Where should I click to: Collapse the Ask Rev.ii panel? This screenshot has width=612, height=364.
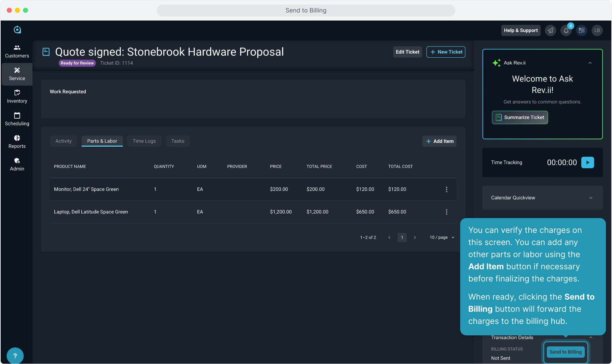click(590, 63)
